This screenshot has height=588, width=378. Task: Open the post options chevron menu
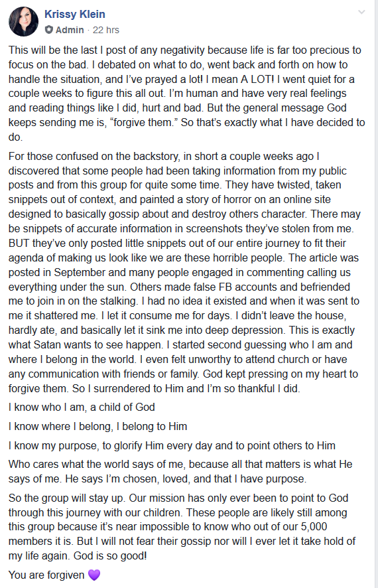coord(361,13)
